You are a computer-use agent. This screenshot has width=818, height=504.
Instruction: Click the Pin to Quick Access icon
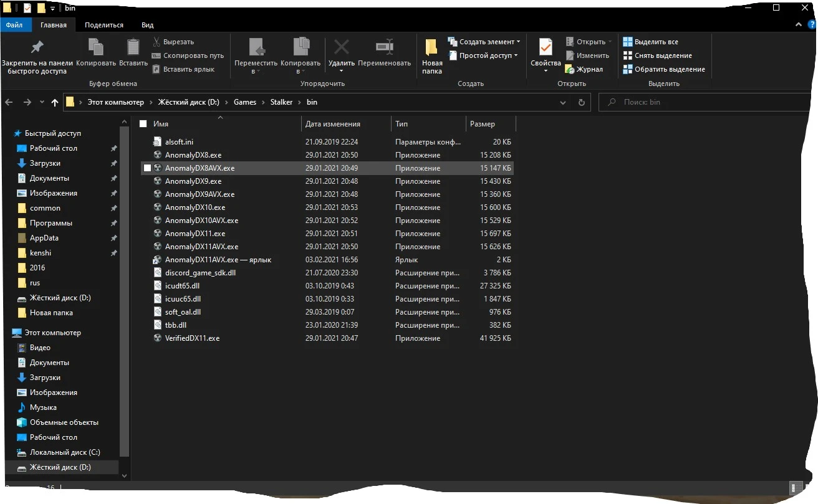[37, 47]
